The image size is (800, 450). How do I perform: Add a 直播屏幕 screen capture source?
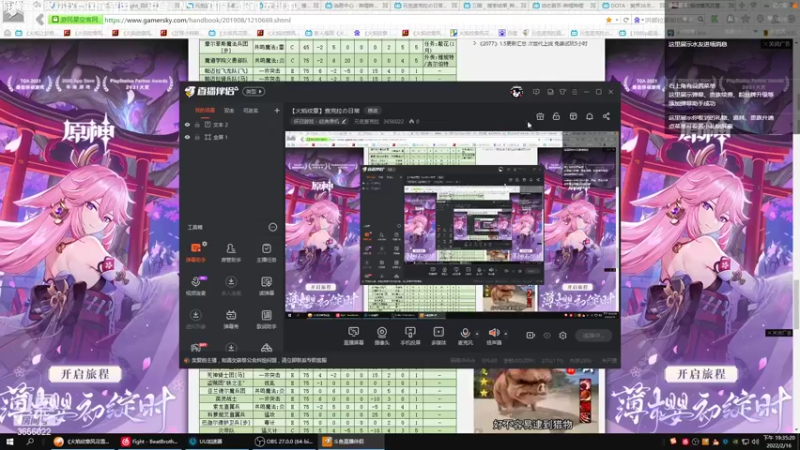pyautogui.click(x=354, y=336)
